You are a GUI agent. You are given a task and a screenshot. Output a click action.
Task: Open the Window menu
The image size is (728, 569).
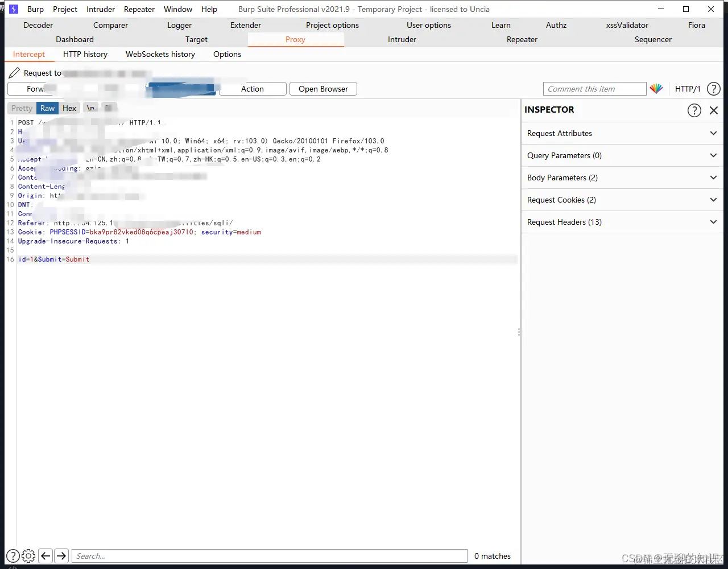(178, 9)
